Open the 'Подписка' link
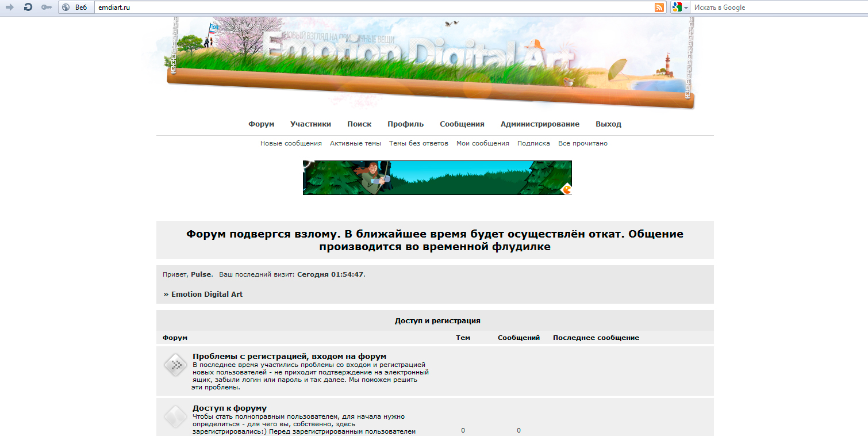Image resolution: width=868 pixels, height=436 pixels. tap(533, 144)
